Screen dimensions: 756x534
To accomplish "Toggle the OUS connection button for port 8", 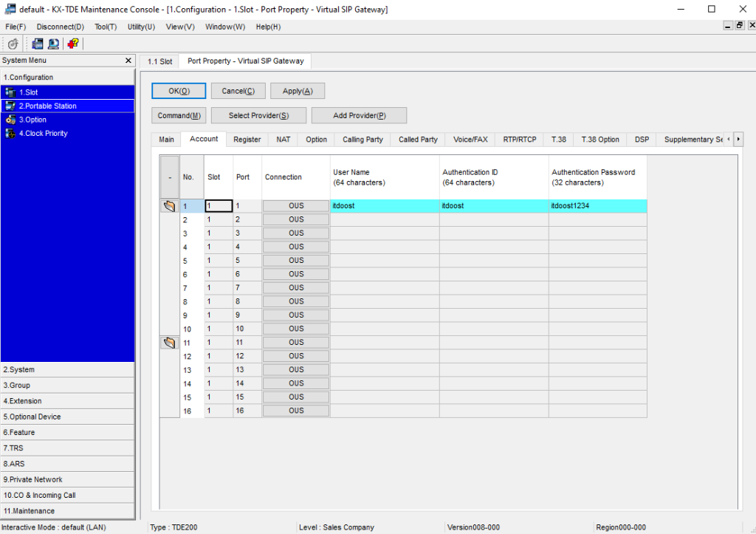I will pyautogui.click(x=296, y=301).
